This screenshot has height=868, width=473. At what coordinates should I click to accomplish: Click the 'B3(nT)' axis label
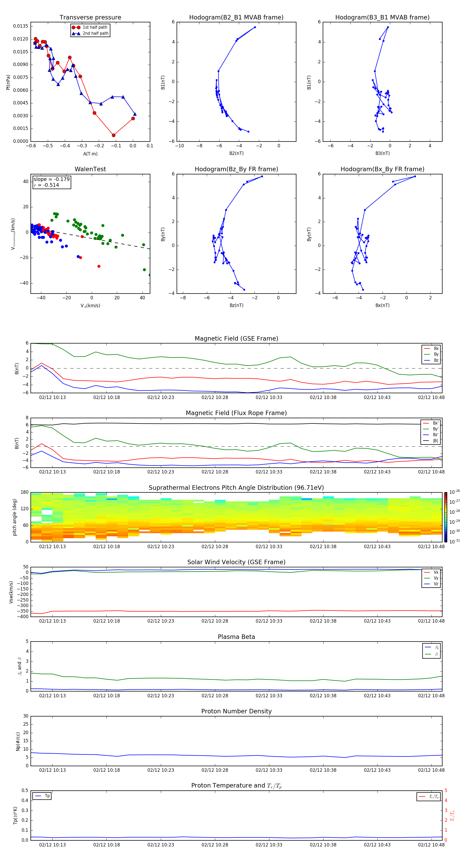(x=382, y=153)
